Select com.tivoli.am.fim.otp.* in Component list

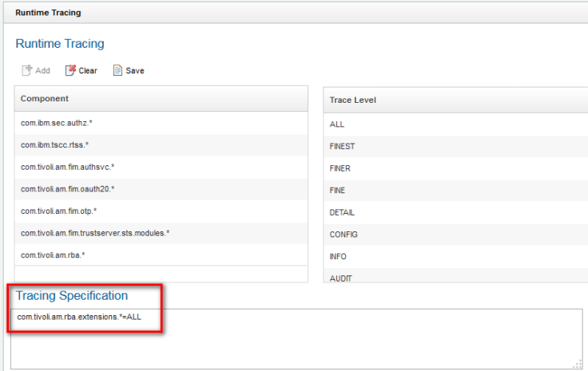point(58,211)
